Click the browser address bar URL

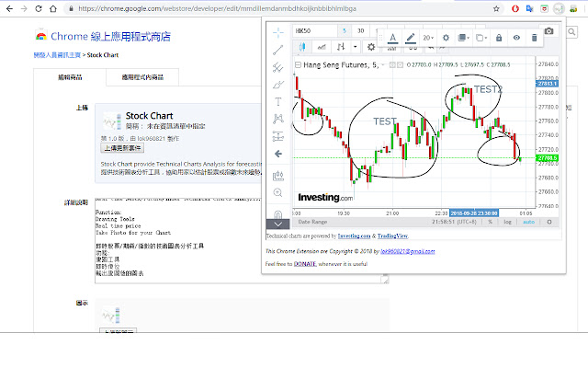pyautogui.click(x=217, y=8)
